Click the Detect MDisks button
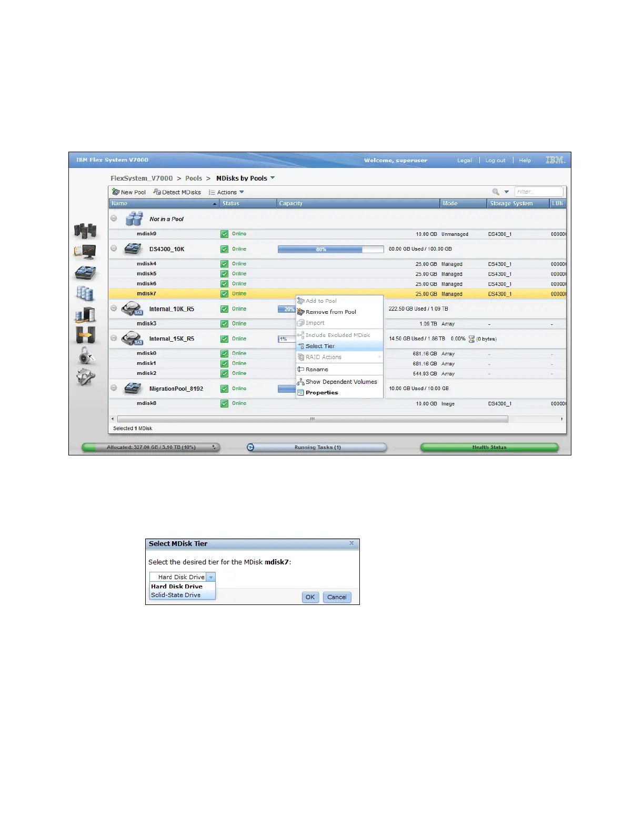 [177, 192]
